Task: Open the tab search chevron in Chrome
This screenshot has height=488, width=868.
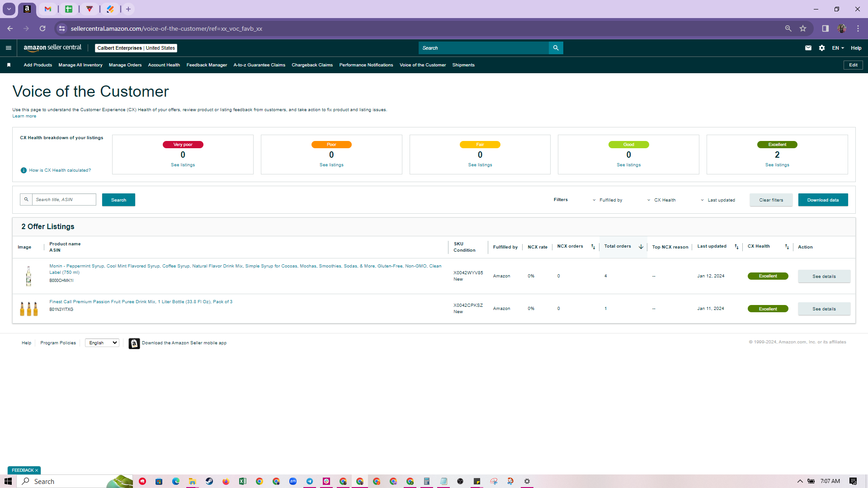Action: click(9, 9)
